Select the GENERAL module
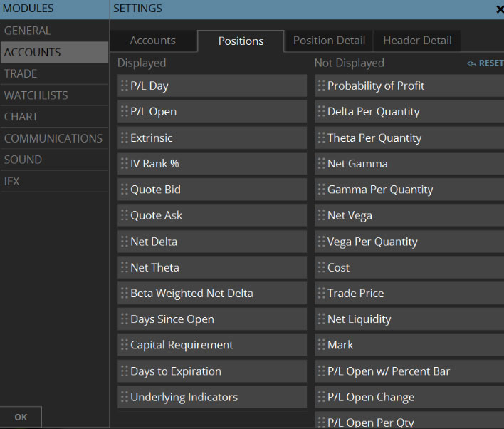504x429 pixels. (x=28, y=31)
